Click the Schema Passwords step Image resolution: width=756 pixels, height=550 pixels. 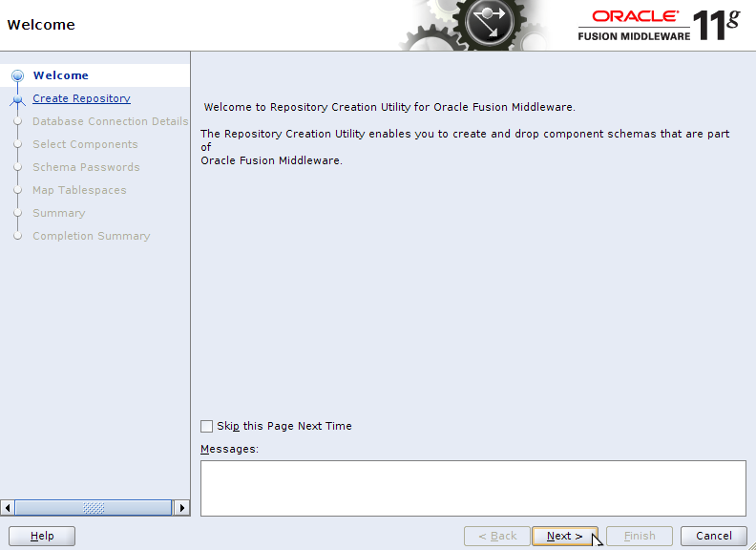(x=86, y=167)
